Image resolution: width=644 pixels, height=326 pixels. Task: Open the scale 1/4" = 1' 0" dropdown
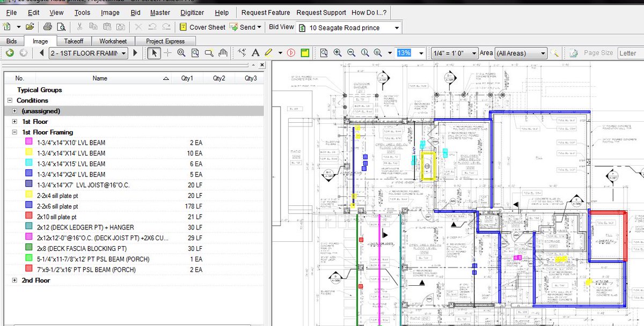[455, 53]
